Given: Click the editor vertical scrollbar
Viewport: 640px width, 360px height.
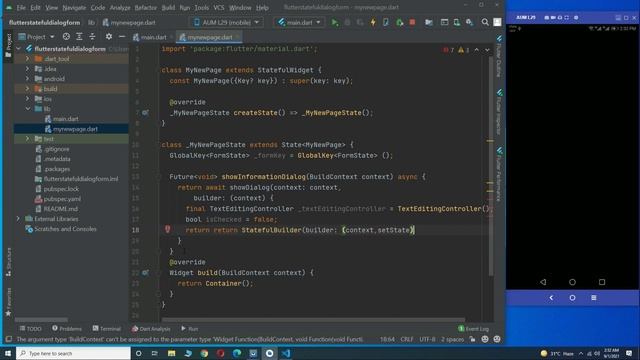Looking at the screenshot, I should click(491, 165).
